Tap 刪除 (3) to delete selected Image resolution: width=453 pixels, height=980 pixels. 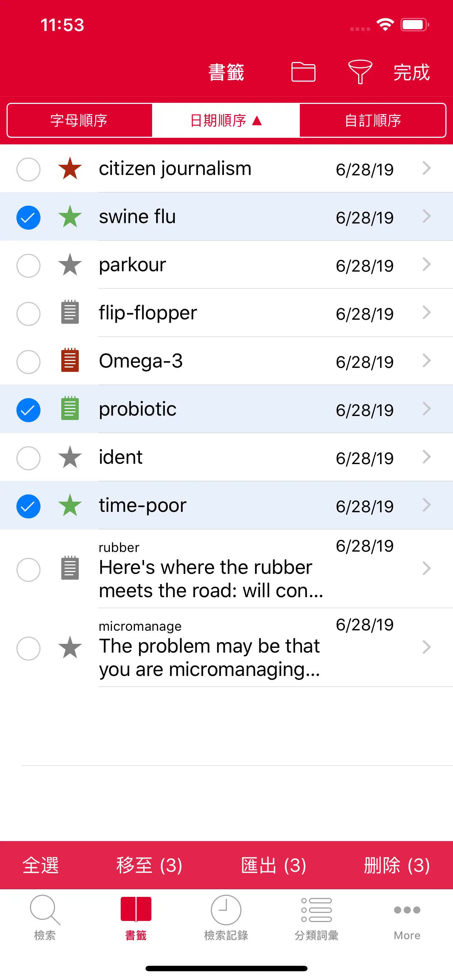click(397, 866)
